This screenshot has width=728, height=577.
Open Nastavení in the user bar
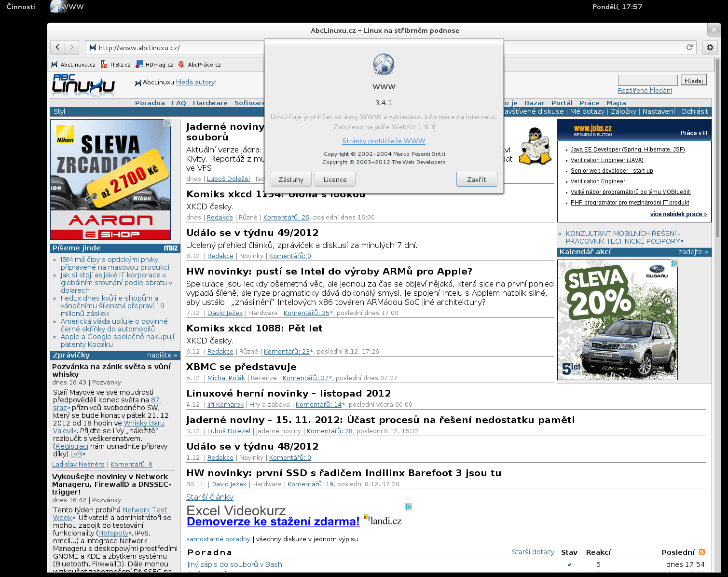659,111
